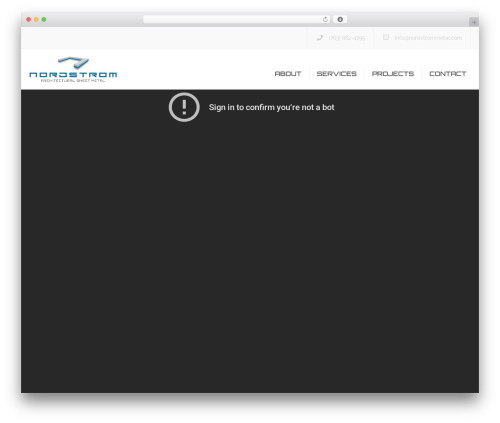The image size is (500, 423).
Task: Click the phone icon in top bar
Action: [320, 38]
